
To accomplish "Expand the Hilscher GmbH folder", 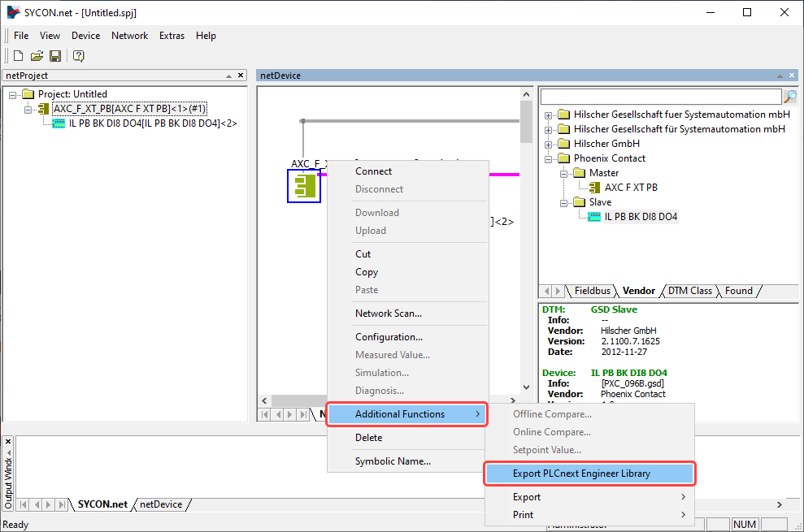I will (x=548, y=145).
